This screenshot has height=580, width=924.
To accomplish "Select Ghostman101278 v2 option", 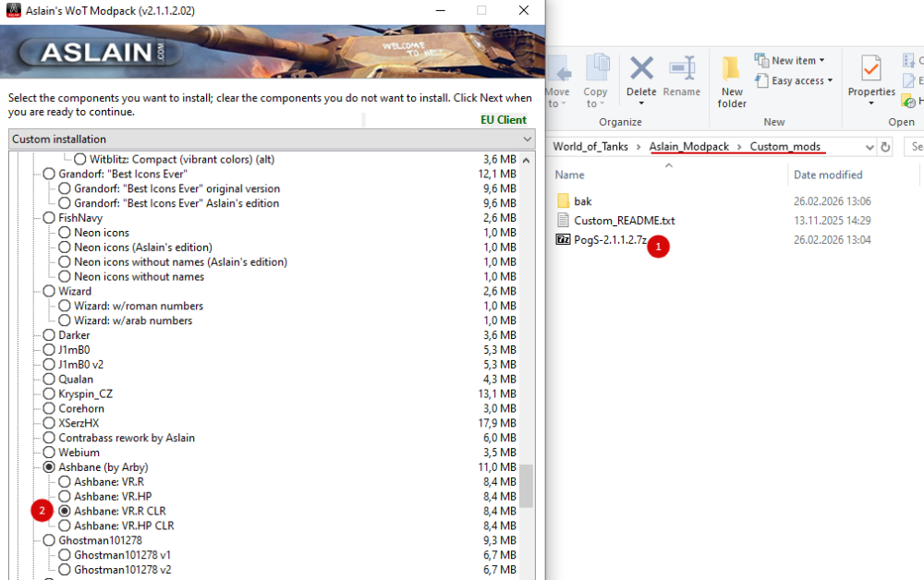I will click(65, 570).
